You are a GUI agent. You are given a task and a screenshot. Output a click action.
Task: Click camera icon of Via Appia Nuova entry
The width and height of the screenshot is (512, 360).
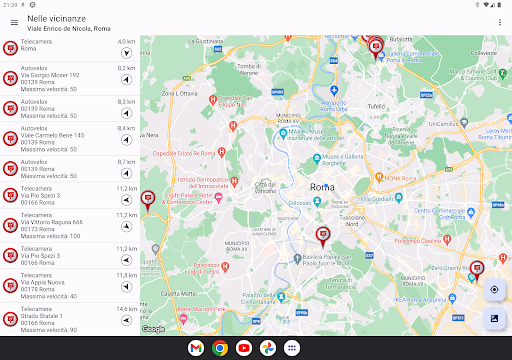(x=10, y=286)
